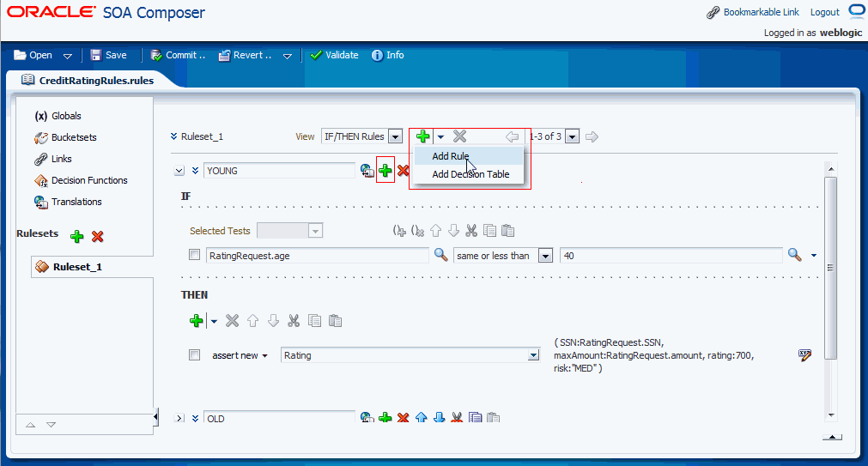
Task: Click move-down arrow in IF tests toolbar
Action: (453, 231)
